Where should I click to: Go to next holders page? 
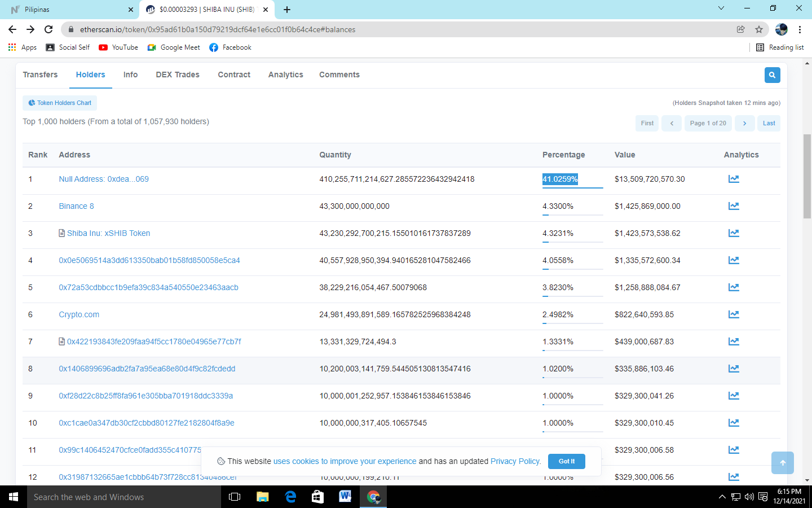[744, 123]
